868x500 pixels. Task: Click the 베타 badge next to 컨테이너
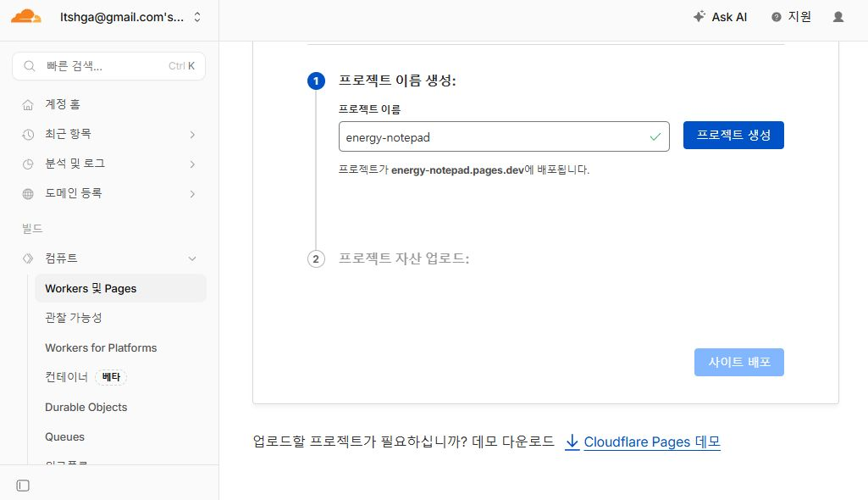(111, 377)
